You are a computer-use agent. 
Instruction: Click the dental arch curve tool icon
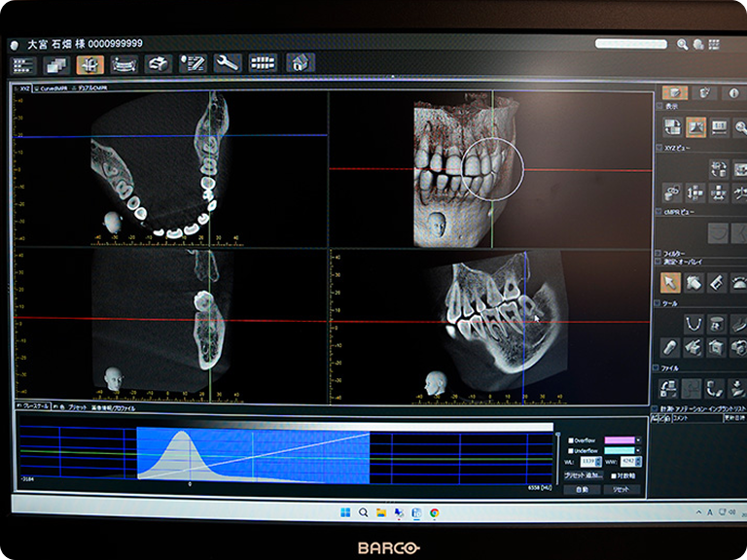tap(693, 324)
